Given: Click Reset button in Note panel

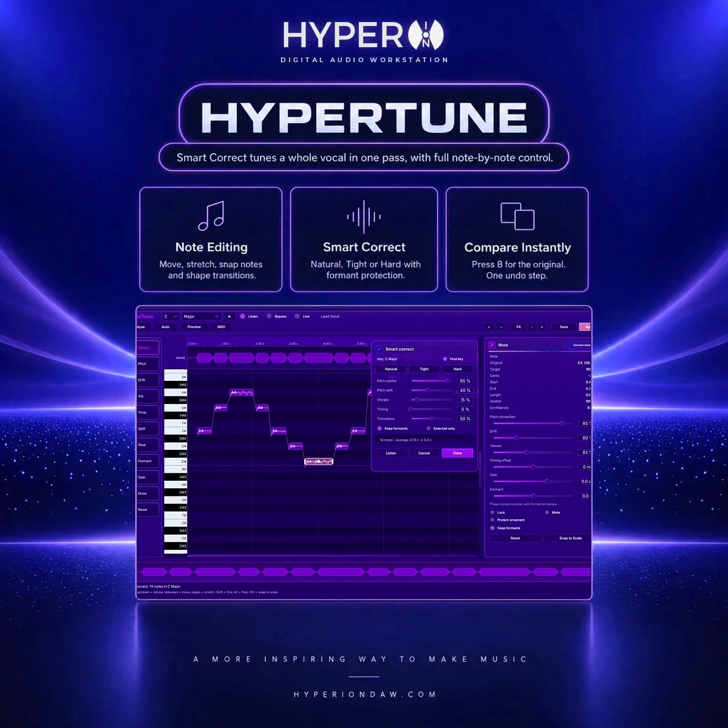Looking at the screenshot, I should [516, 538].
